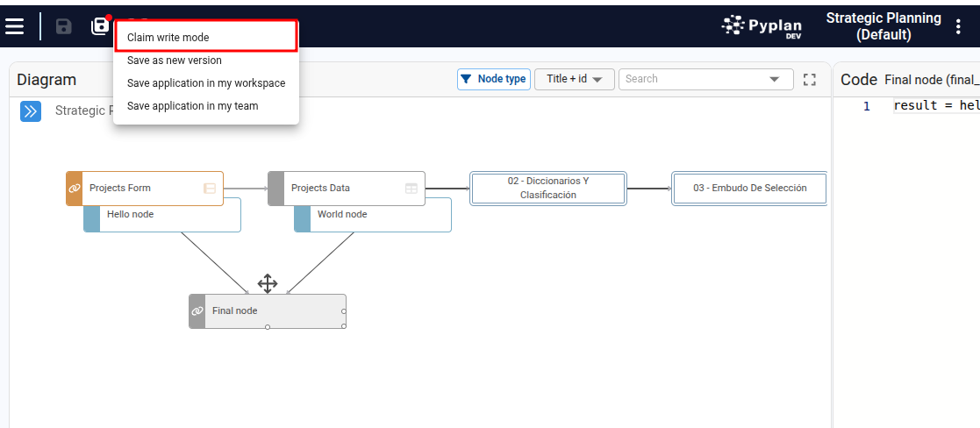
Task: Click the link icon on Final node
Action: 197,311
